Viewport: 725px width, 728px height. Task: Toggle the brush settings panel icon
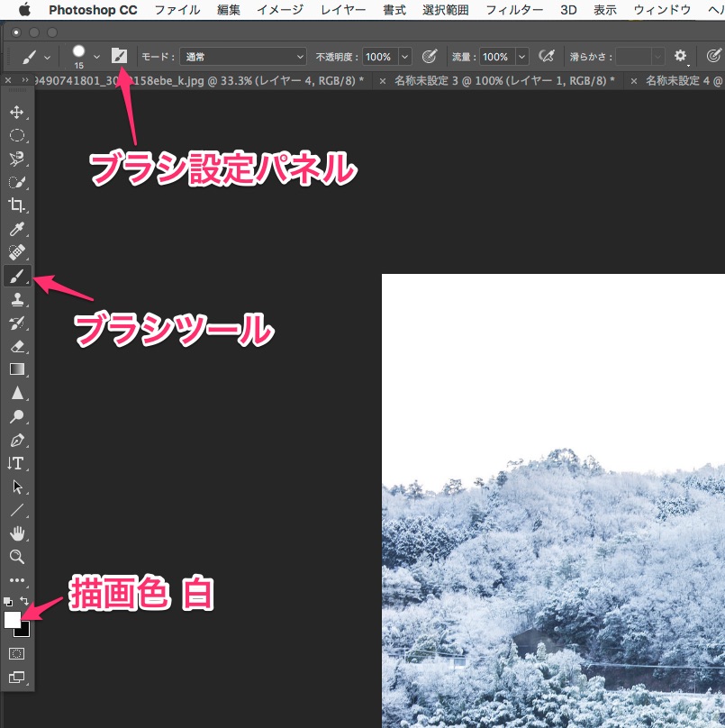click(119, 56)
